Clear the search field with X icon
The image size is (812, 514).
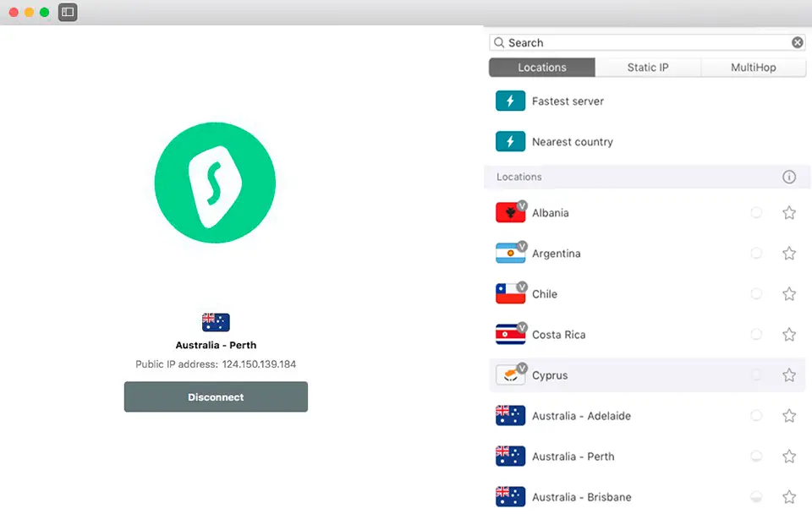pos(797,42)
